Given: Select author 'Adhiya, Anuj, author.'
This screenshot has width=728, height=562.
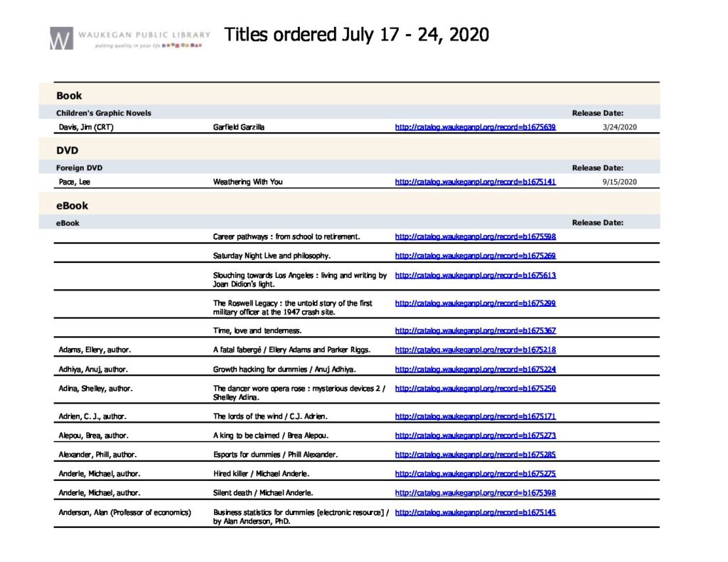Looking at the screenshot, I should pyautogui.click(x=93, y=369).
